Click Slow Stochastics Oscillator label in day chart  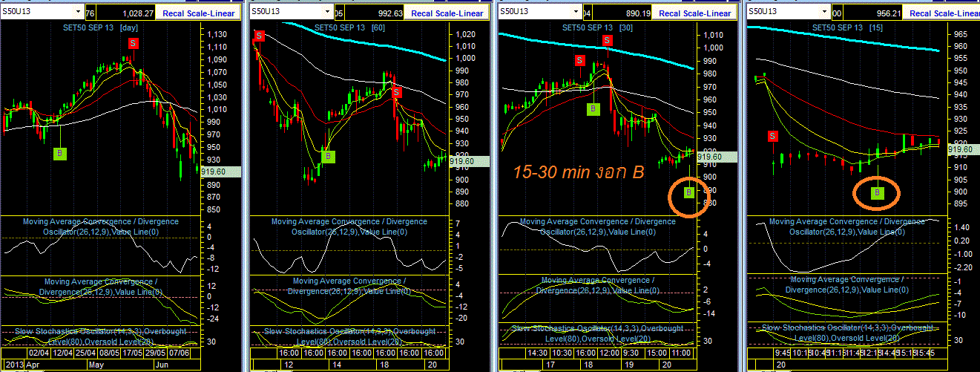(100, 336)
